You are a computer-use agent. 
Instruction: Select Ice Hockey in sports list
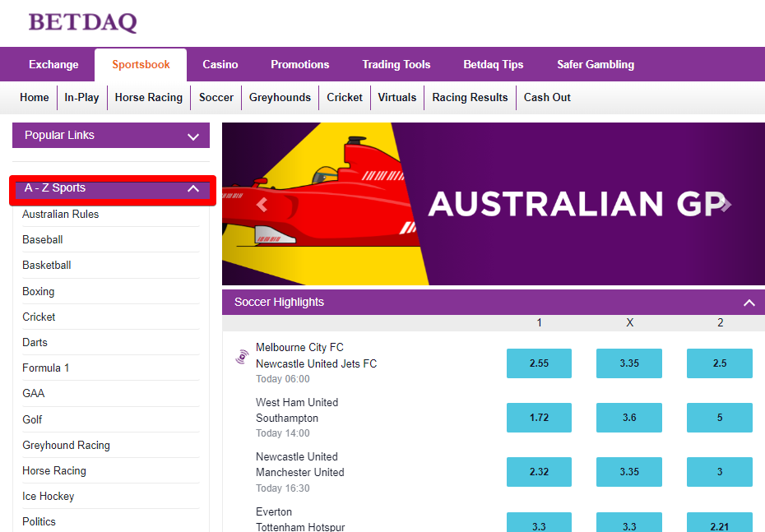pyautogui.click(x=111, y=497)
